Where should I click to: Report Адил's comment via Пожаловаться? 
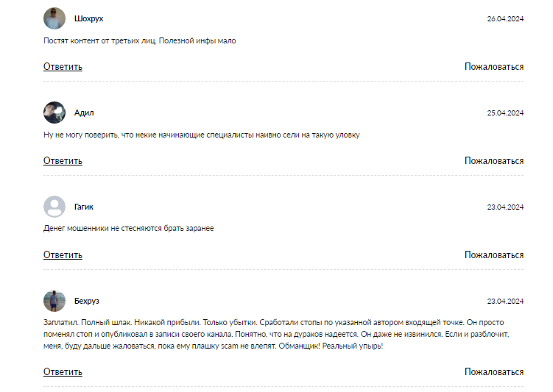pyautogui.click(x=493, y=161)
